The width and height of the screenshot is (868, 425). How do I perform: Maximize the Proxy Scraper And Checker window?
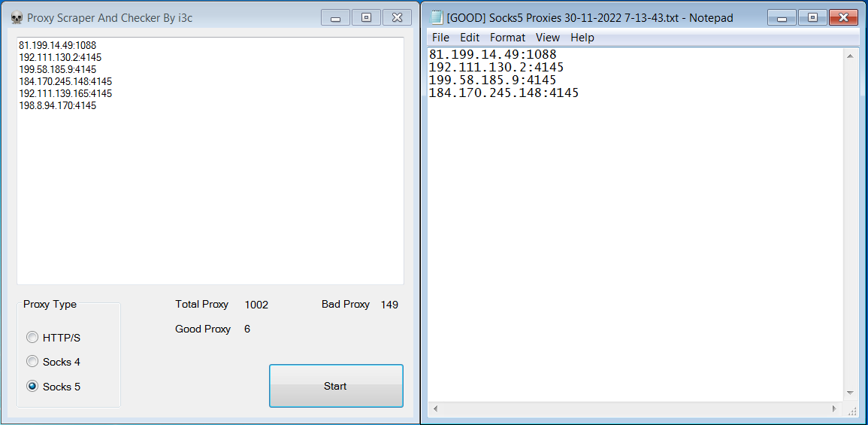366,17
